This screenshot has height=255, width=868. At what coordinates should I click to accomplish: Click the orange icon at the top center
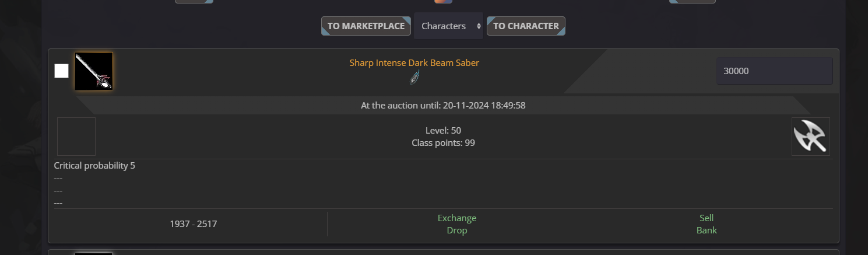coord(443,2)
